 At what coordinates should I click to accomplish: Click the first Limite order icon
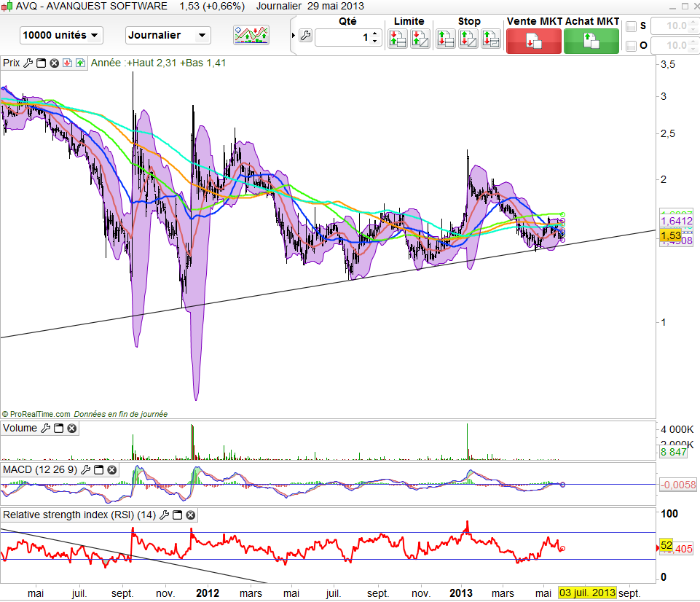pos(398,39)
